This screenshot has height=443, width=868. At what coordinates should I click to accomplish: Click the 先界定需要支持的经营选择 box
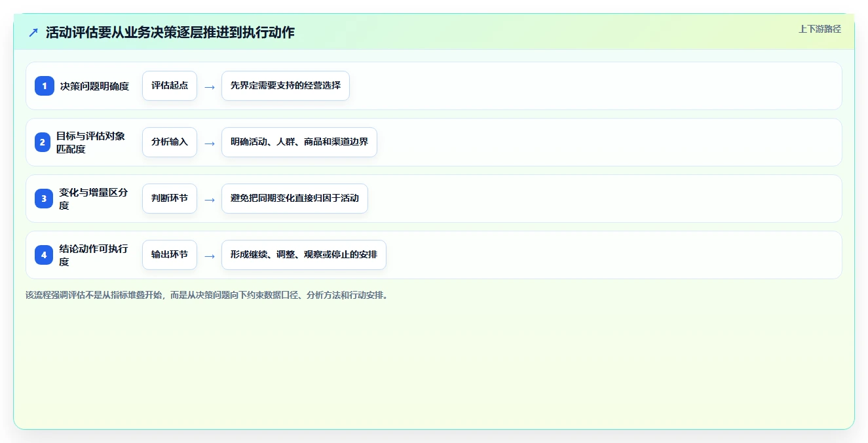click(286, 86)
